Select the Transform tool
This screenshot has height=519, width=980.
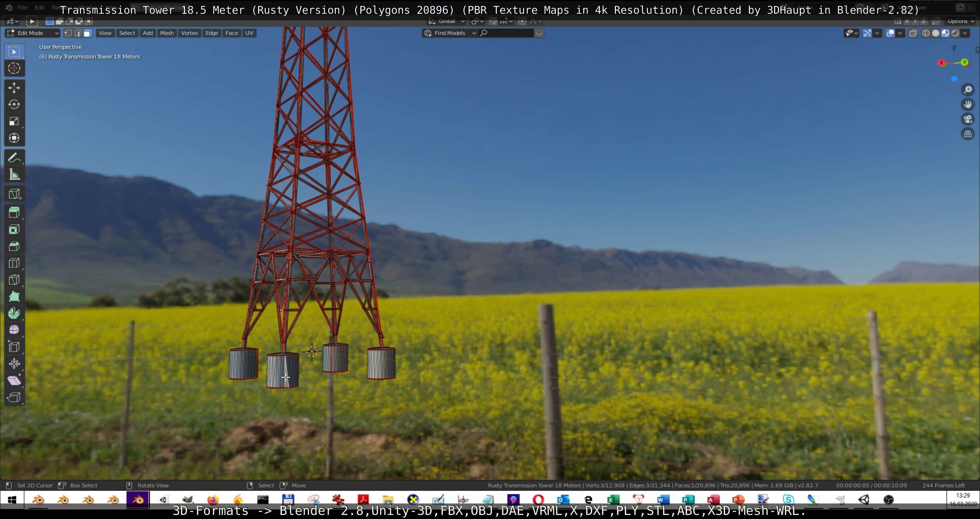click(15, 138)
